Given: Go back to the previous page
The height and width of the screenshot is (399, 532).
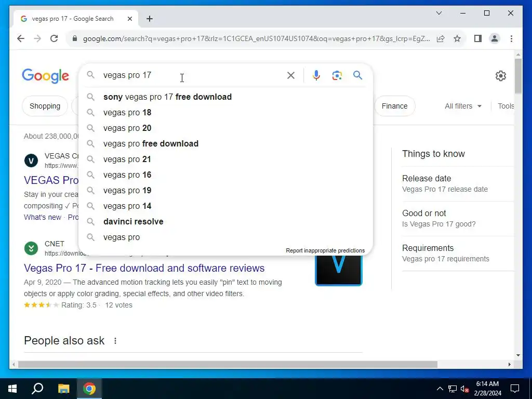Looking at the screenshot, I should point(21,38).
